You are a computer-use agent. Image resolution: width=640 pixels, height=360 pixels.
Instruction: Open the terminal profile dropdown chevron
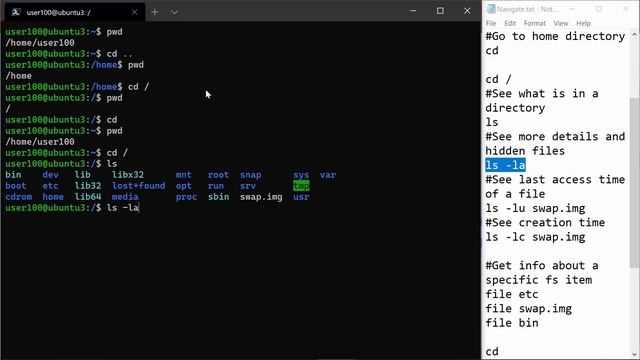tap(174, 12)
